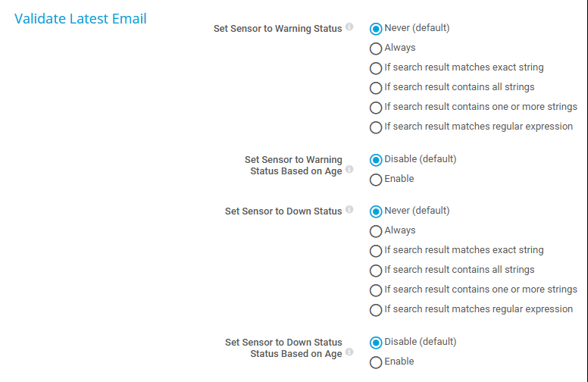The height and width of the screenshot is (382, 588).
Task: Select contains all strings for Warning Status
Action: click(x=375, y=88)
